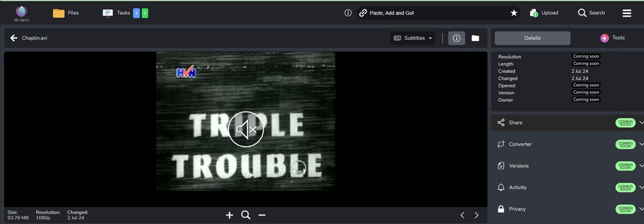The image size is (644, 224).
Task: Click the back arrow beside Chaplin.avi
Action: [x=14, y=38]
